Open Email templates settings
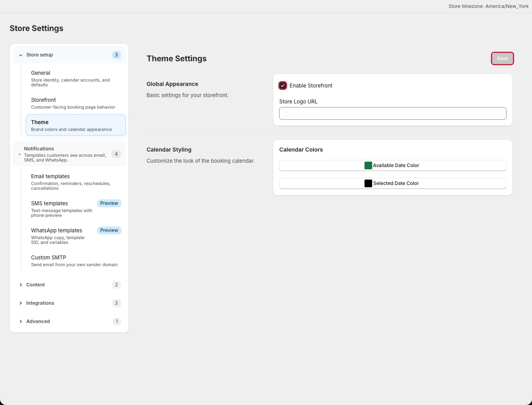The height and width of the screenshot is (405, 532). [76, 182]
